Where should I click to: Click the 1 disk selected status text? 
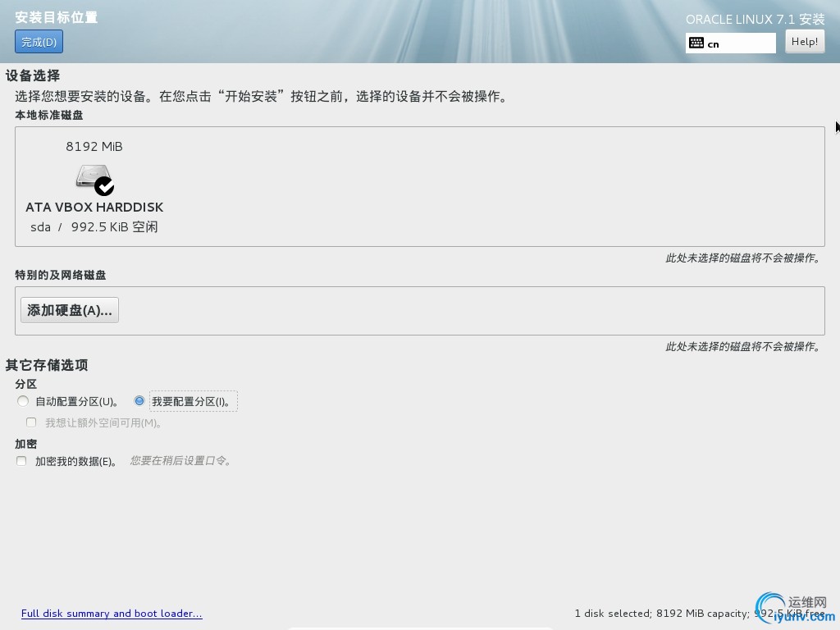pyautogui.click(x=699, y=614)
